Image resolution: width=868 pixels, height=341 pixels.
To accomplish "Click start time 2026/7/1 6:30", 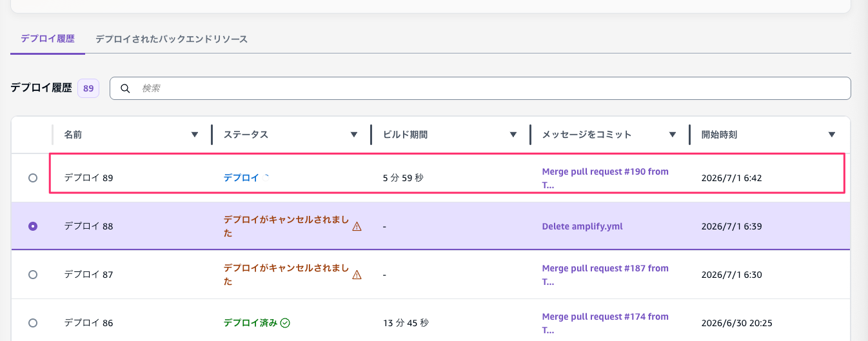I will click(732, 275).
